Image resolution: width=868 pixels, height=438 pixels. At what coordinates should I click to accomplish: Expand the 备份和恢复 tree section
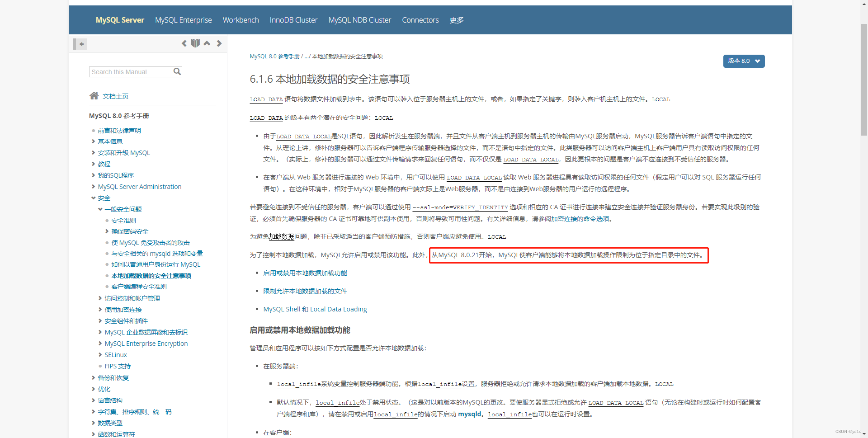[x=94, y=377]
